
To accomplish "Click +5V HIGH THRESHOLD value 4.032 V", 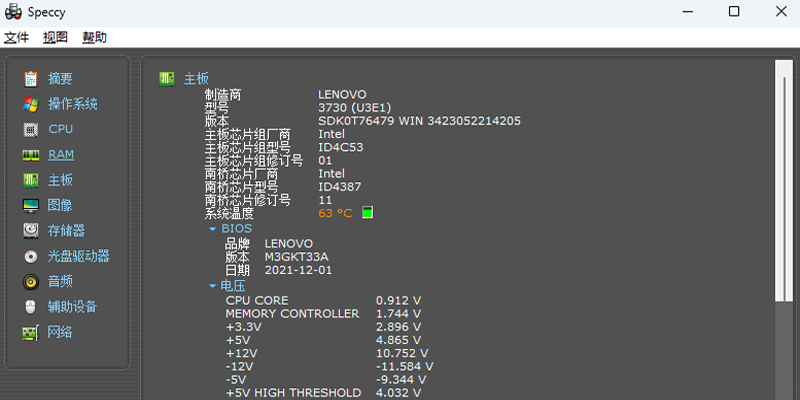I will (398, 393).
